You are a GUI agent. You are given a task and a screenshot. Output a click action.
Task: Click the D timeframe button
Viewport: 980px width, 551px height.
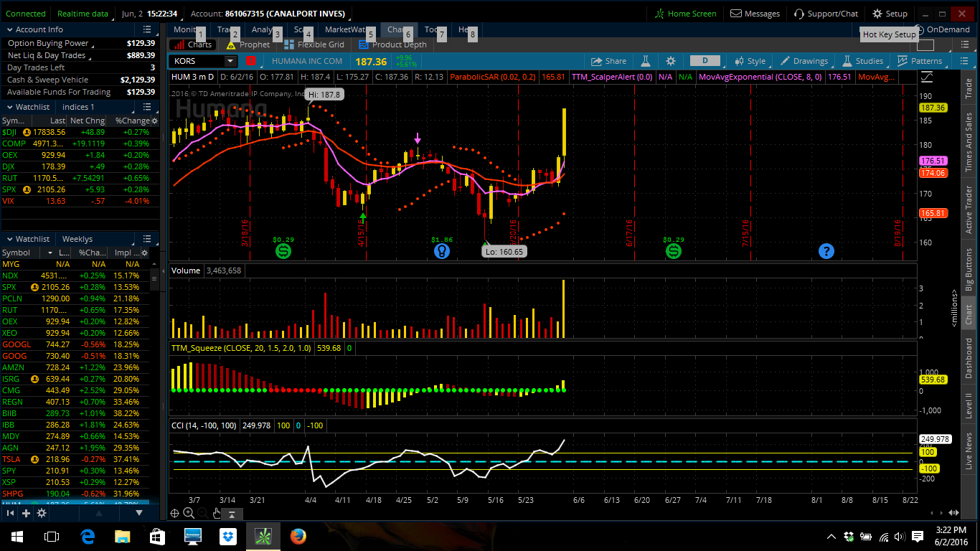click(705, 61)
